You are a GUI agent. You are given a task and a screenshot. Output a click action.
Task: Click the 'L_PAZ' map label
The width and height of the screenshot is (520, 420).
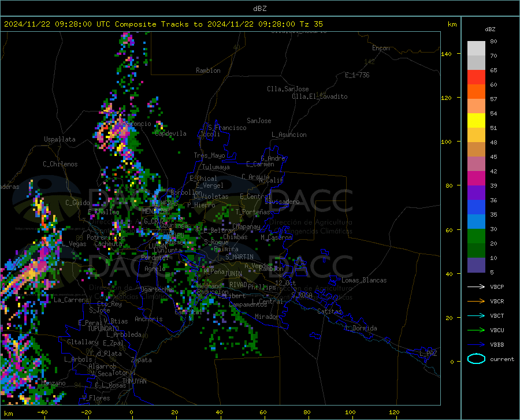tap(428, 354)
